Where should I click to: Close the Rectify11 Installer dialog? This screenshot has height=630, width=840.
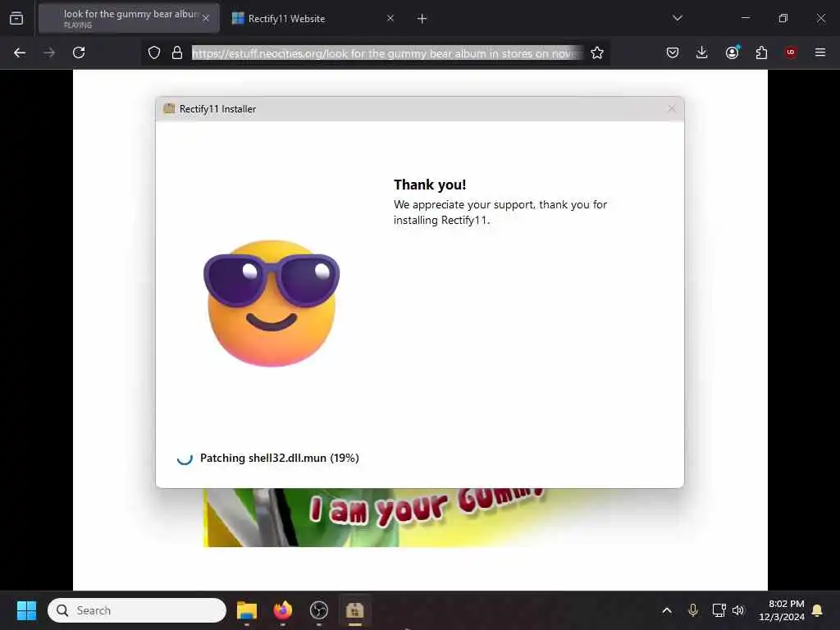coord(672,109)
